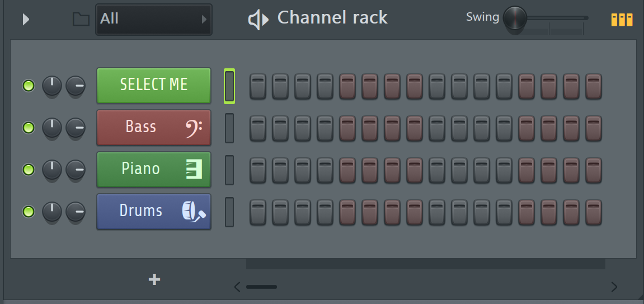Click the bass clef icon on Bass channel
This screenshot has width=644, height=304.
coord(195,128)
